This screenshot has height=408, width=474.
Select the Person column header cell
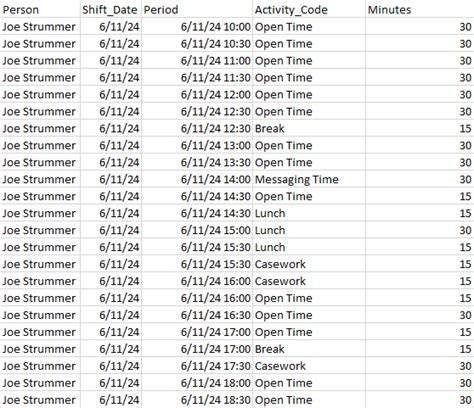[x=40, y=9]
